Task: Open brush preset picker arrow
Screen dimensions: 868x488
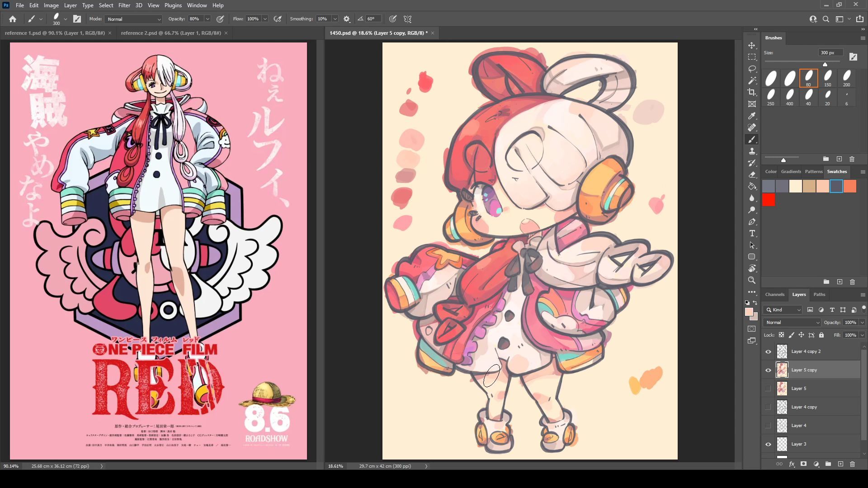Action: click(x=66, y=19)
